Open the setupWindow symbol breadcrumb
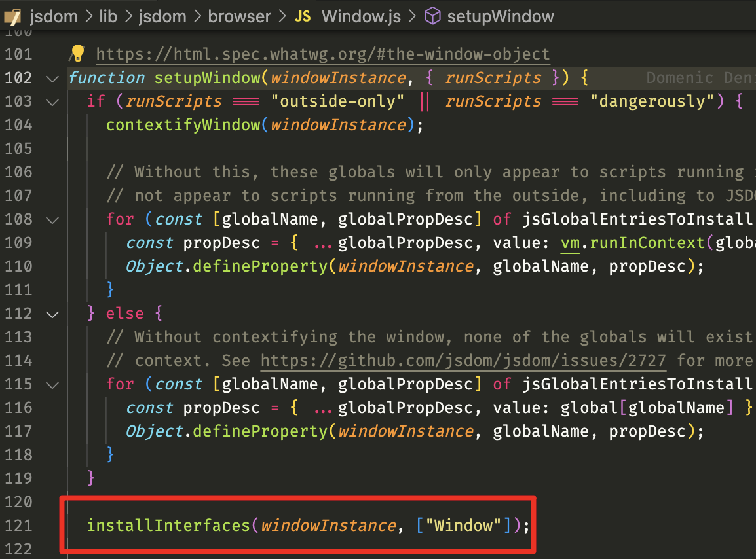Viewport: 756px width, 559px height. pyautogui.click(x=501, y=17)
